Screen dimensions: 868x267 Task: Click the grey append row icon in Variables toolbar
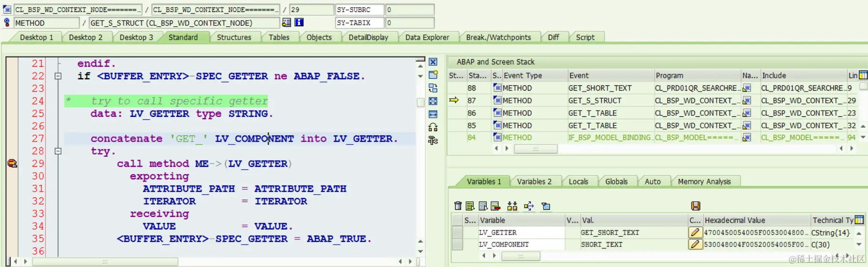[x=483, y=206]
